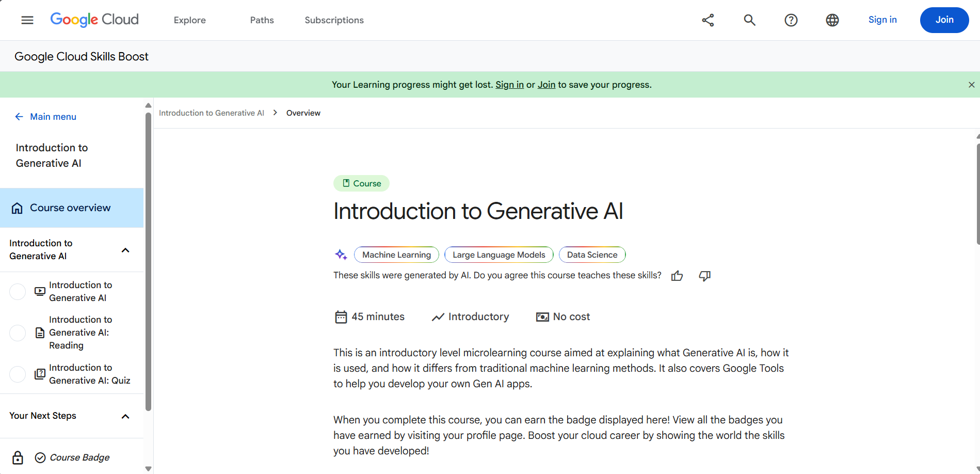
Task: Click the sidebar scrollbar up arrow
Action: pos(149,105)
